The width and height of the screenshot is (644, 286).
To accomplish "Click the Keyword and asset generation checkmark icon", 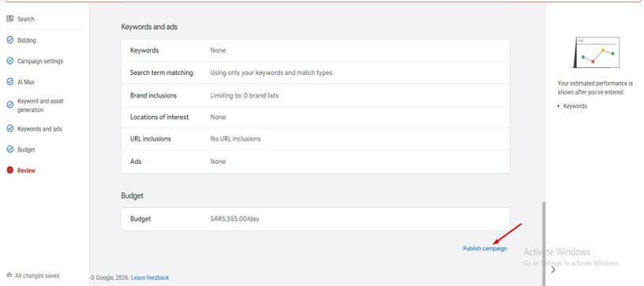I will click(10, 105).
